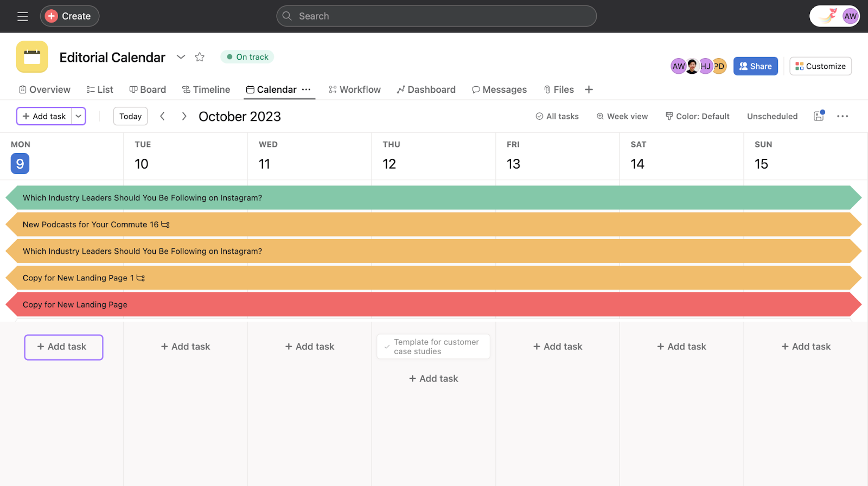Focus the Search field in top bar
The image size is (868, 486).
(436, 16)
